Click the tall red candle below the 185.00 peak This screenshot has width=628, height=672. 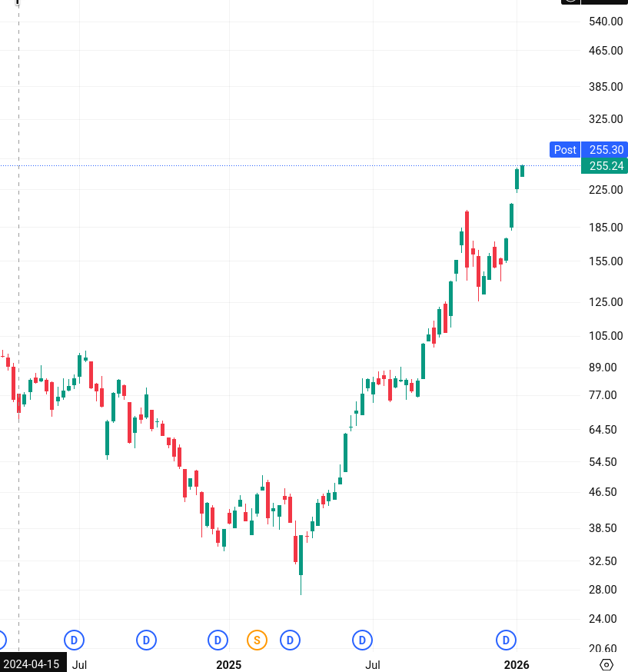[x=467, y=240]
